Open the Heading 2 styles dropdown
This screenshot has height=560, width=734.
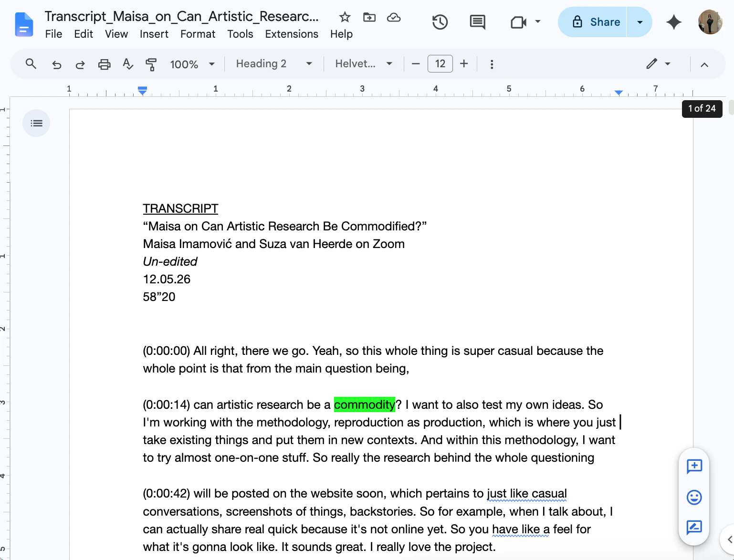click(274, 64)
